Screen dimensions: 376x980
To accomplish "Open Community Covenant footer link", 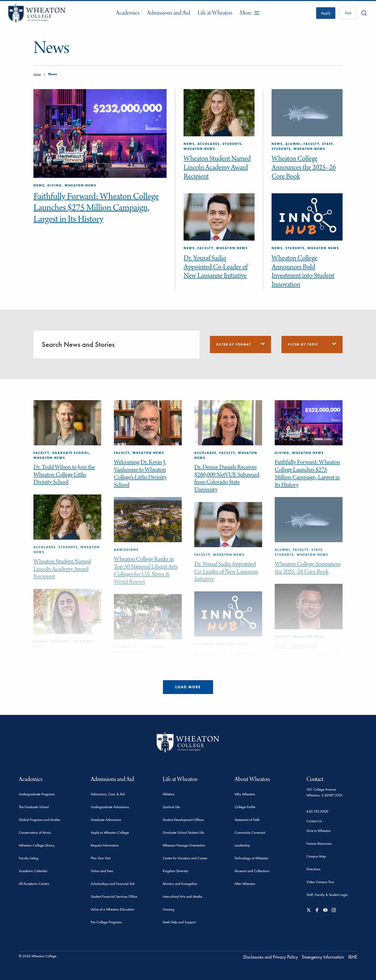I will (x=250, y=832).
